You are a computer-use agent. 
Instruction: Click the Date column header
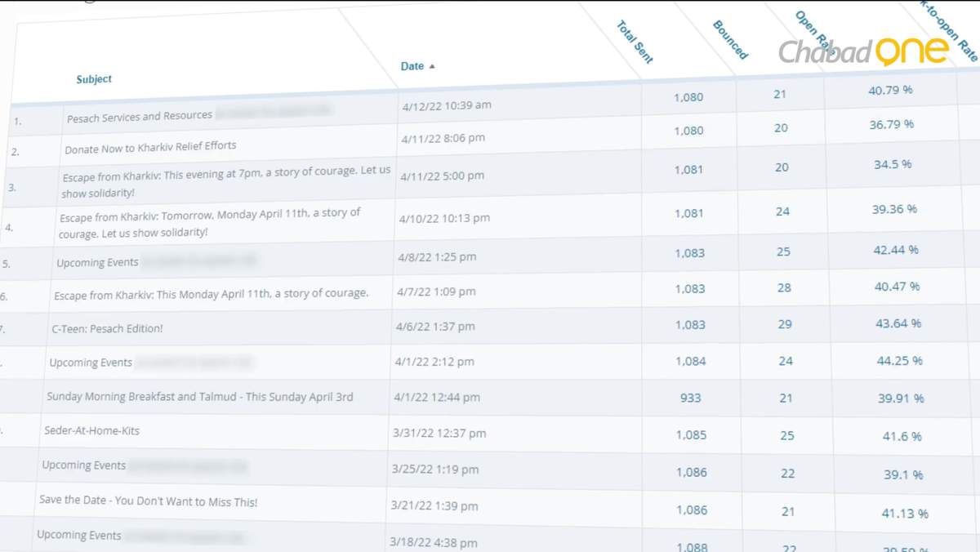click(412, 66)
